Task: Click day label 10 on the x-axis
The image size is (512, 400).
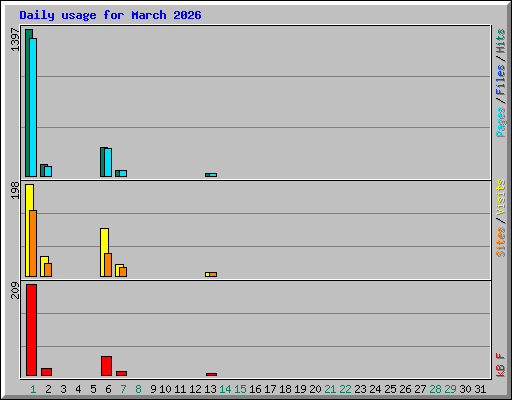Action: 165,389
